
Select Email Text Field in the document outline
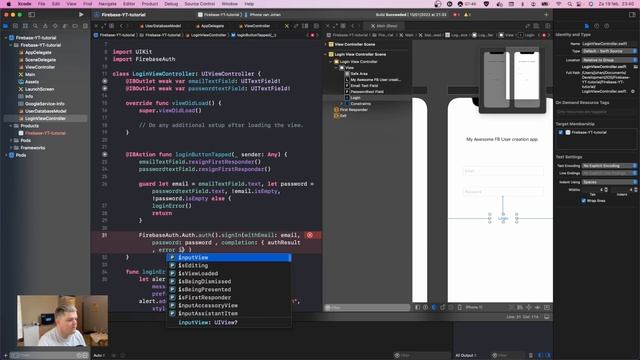pos(364,86)
